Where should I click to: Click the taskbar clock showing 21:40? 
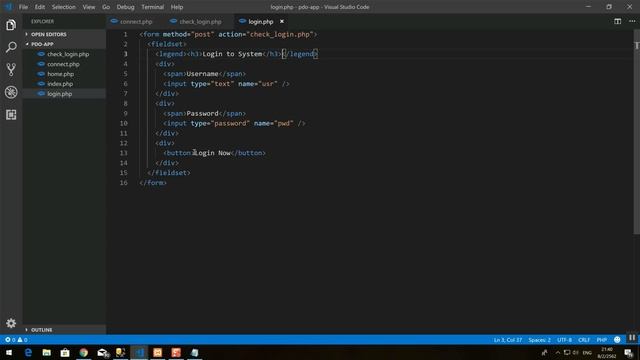point(607,353)
